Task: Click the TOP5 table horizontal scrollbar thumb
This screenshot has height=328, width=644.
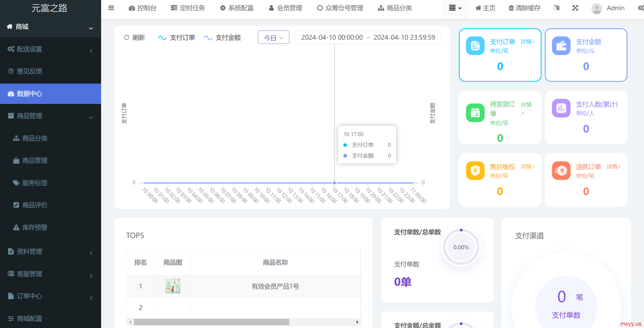Action: pyautogui.click(x=212, y=322)
